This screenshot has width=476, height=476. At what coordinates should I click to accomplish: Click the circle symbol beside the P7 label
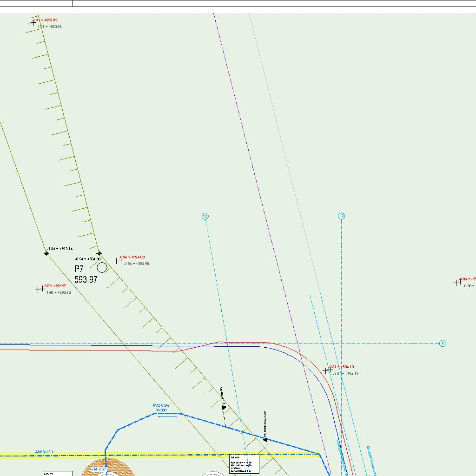click(x=102, y=267)
